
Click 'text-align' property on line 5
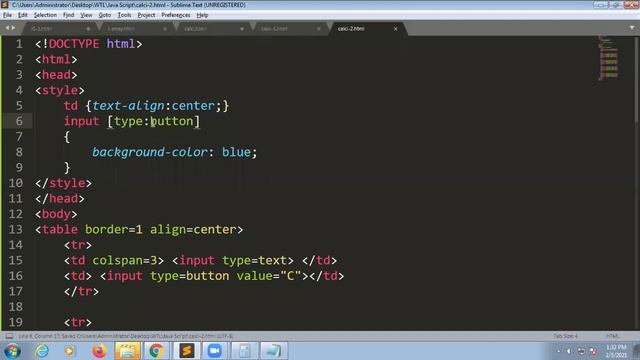(128, 106)
